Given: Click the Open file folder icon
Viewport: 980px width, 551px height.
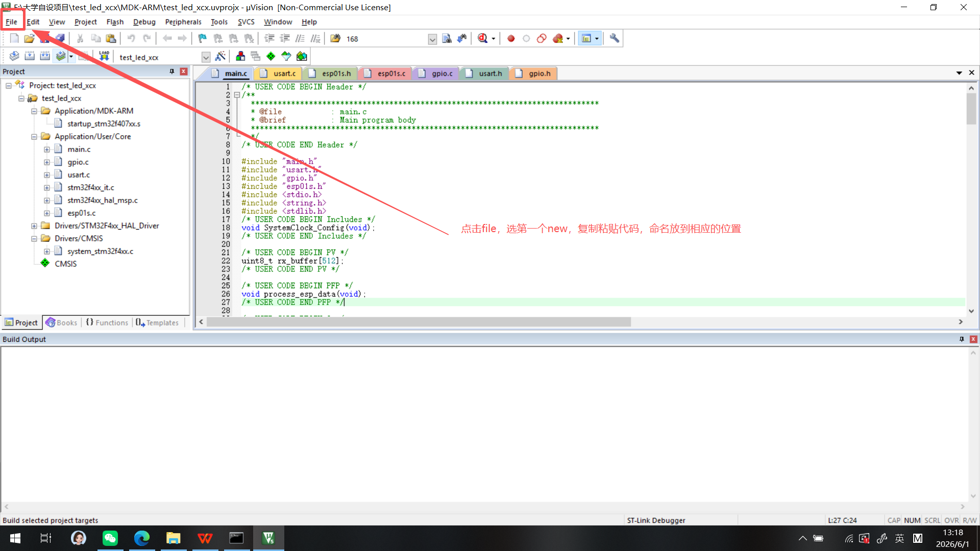Looking at the screenshot, I should [29, 38].
